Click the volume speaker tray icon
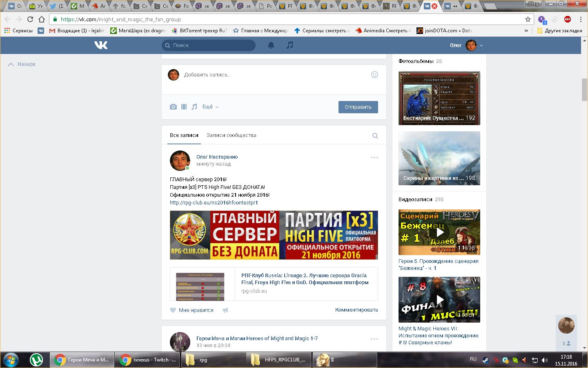This screenshot has height=368, width=588. coord(545,360)
